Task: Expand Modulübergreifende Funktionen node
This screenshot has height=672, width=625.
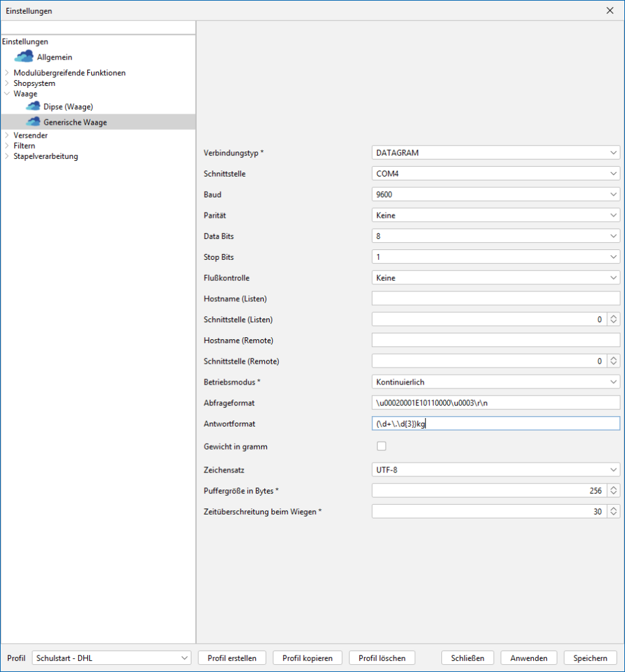Action: point(7,73)
